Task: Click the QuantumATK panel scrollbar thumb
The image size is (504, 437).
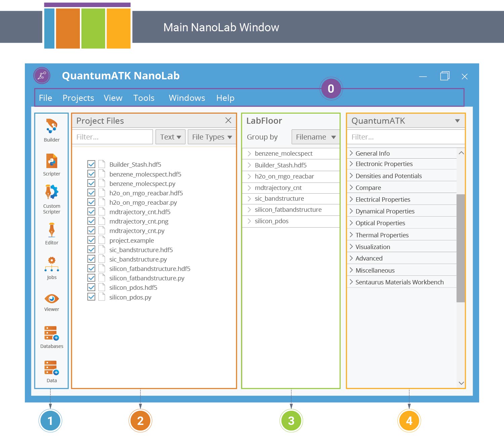Action: 461,248
